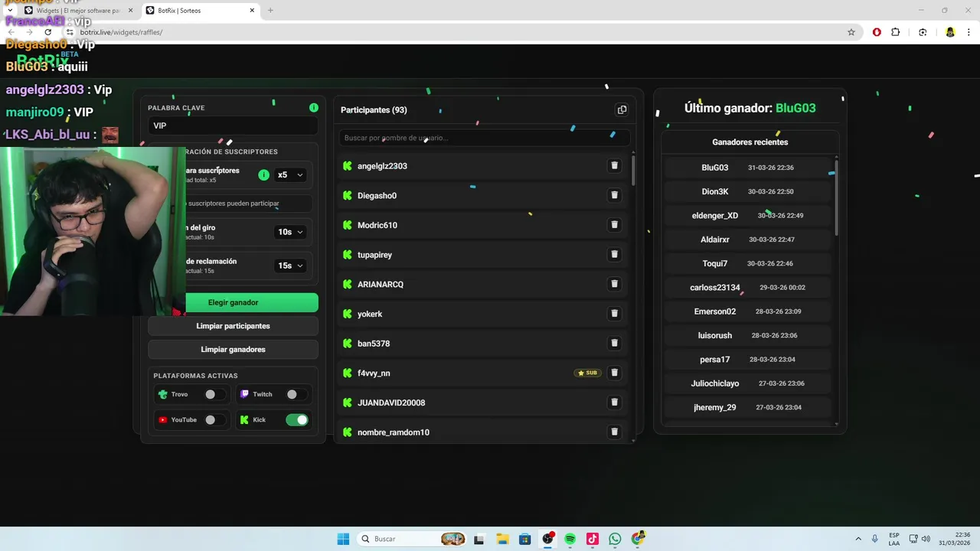The width and height of the screenshot is (980, 551).
Task: Open Chrome tab search dropdown
Action: [10, 11]
